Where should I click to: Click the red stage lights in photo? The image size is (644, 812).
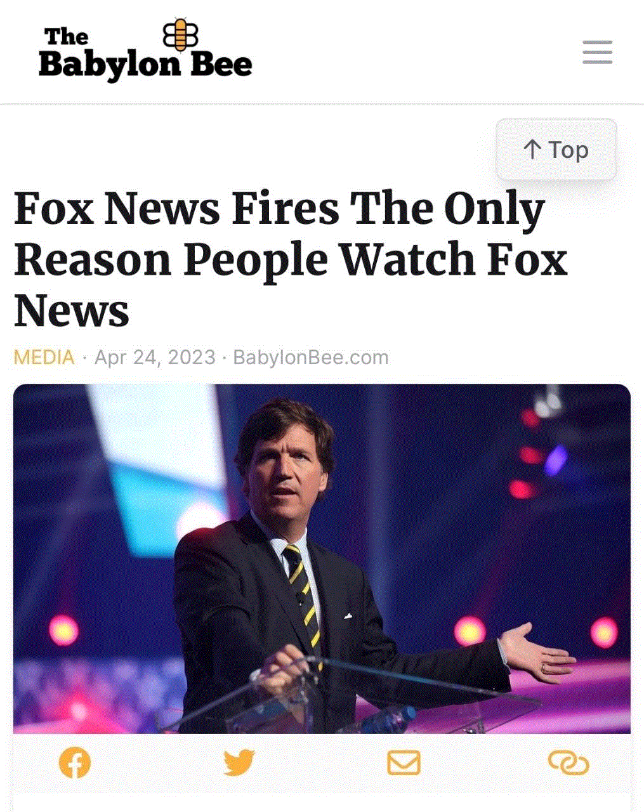[x=525, y=454]
